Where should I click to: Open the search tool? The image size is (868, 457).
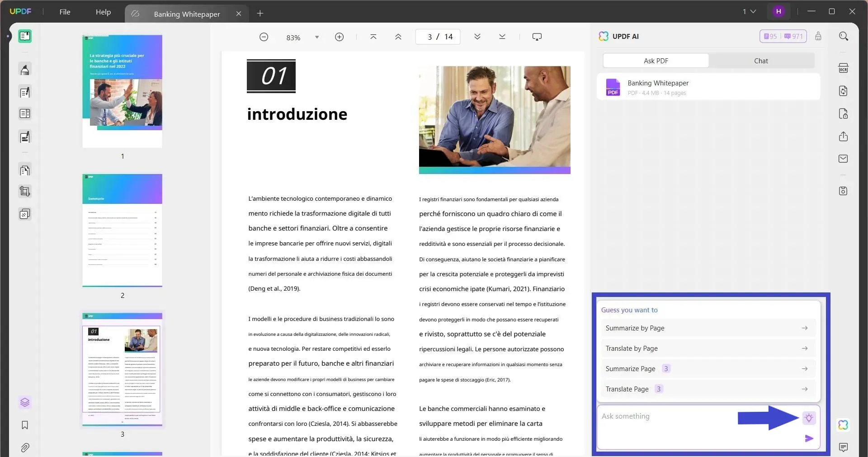(x=844, y=36)
